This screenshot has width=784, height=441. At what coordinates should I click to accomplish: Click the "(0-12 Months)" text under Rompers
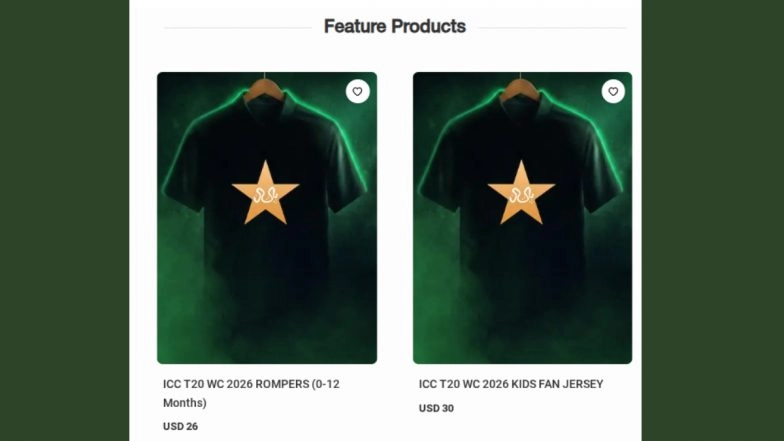(184, 403)
